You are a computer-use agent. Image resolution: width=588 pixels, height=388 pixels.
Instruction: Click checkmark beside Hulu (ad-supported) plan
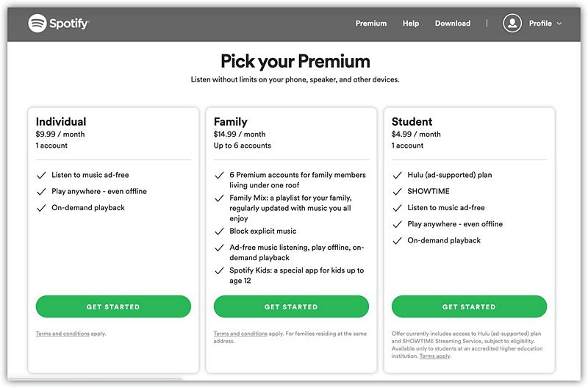point(397,176)
